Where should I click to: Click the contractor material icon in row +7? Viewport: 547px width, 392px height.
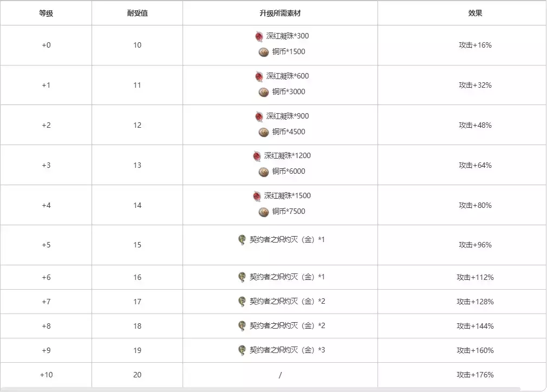click(242, 302)
